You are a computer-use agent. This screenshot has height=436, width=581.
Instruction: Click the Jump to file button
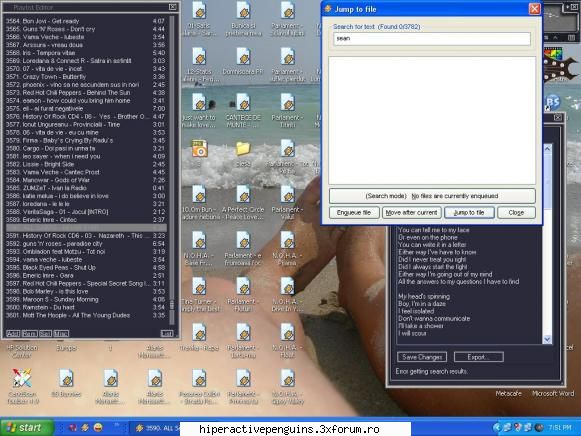(469, 213)
